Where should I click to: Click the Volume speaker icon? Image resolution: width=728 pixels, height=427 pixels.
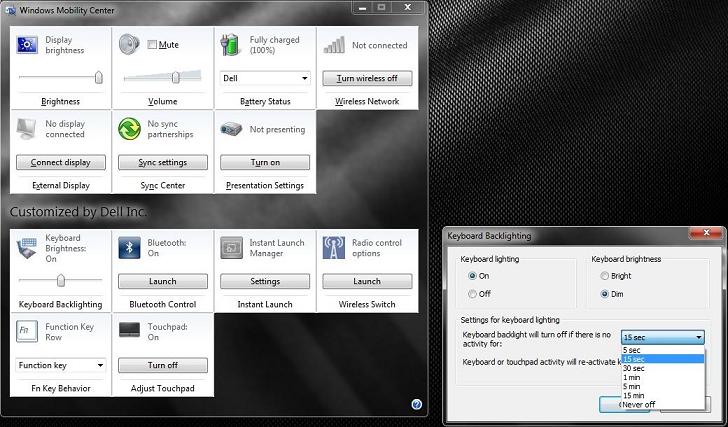coord(130,45)
